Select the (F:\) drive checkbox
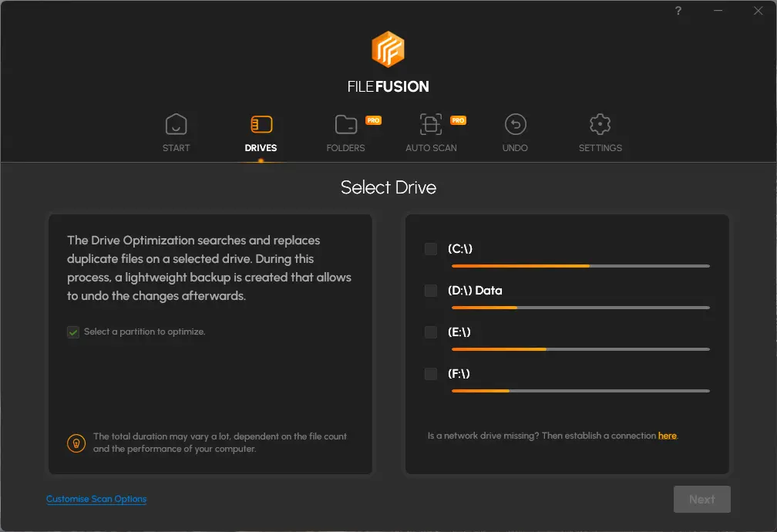Image resolution: width=777 pixels, height=532 pixels. point(431,374)
